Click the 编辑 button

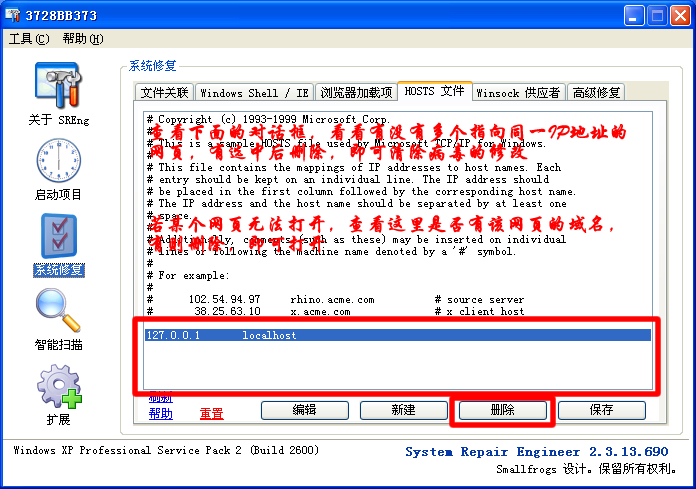tap(304, 410)
